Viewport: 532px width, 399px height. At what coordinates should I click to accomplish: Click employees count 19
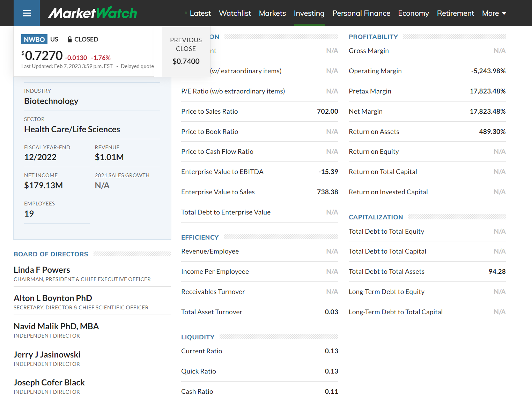[x=29, y=214]
